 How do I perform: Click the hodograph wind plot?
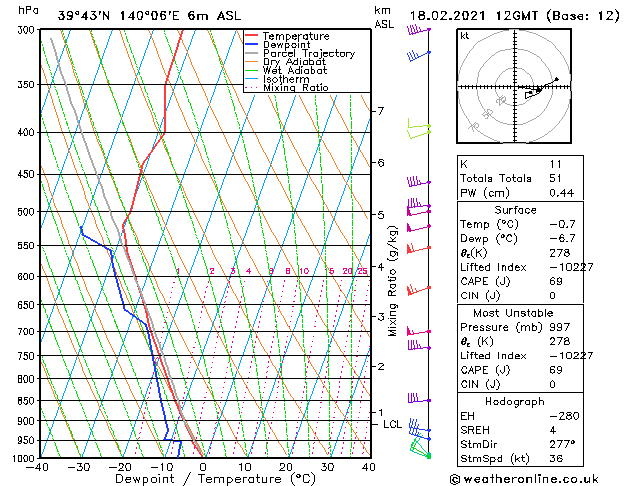click(x=514, y=86)
